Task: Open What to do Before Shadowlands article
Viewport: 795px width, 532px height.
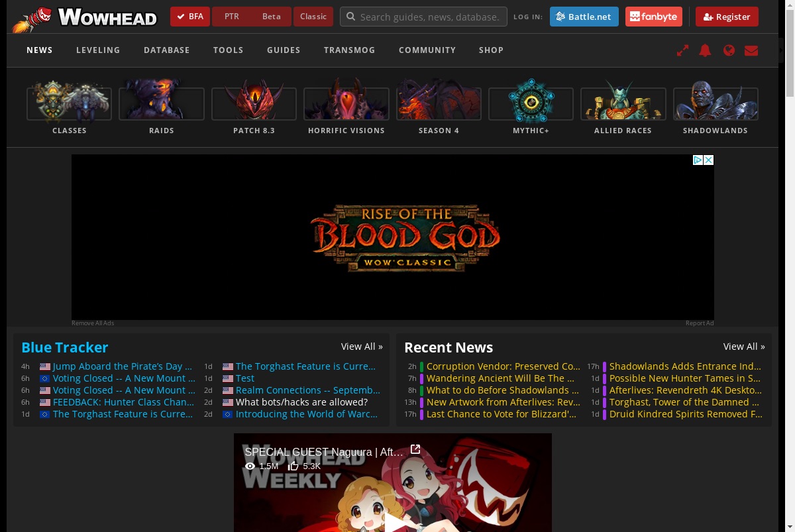Action: (503, 390)
